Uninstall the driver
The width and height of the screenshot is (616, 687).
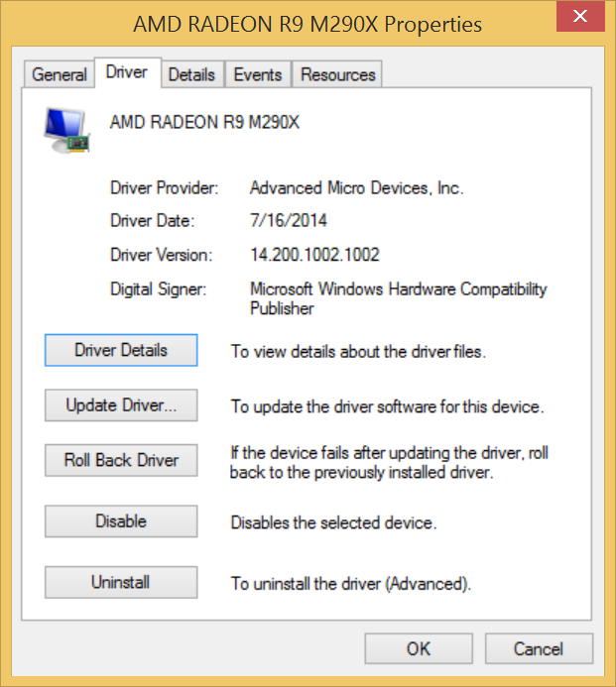[121, 582]
